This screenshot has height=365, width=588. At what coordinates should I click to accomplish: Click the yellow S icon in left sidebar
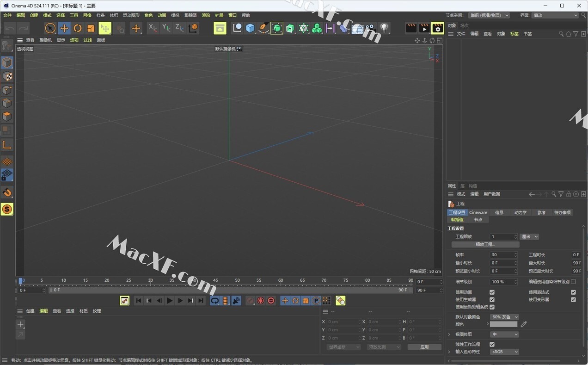point(7,210)
